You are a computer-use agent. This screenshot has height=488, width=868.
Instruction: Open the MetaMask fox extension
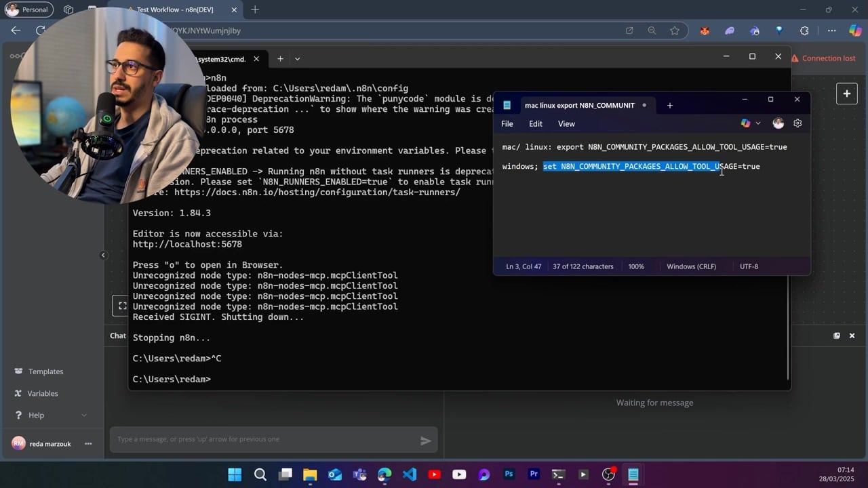[705, 30]
